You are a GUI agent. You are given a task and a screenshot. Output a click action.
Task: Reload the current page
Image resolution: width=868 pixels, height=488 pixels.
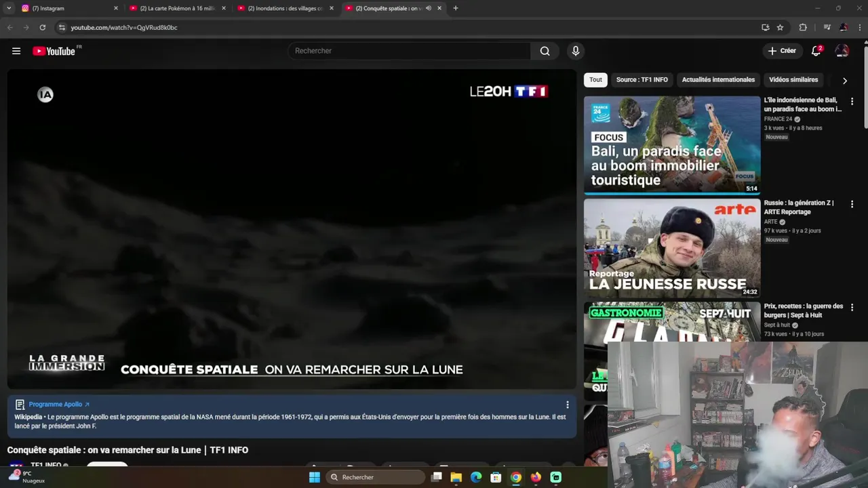click(x=43, y=28)
